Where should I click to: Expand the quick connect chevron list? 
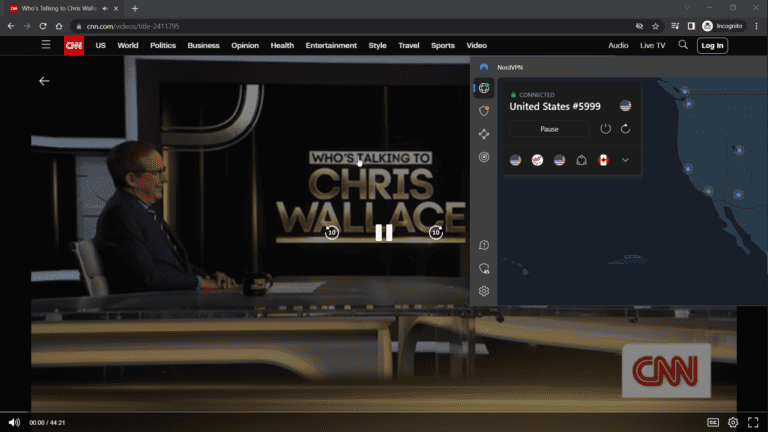[x=626, y=160]
